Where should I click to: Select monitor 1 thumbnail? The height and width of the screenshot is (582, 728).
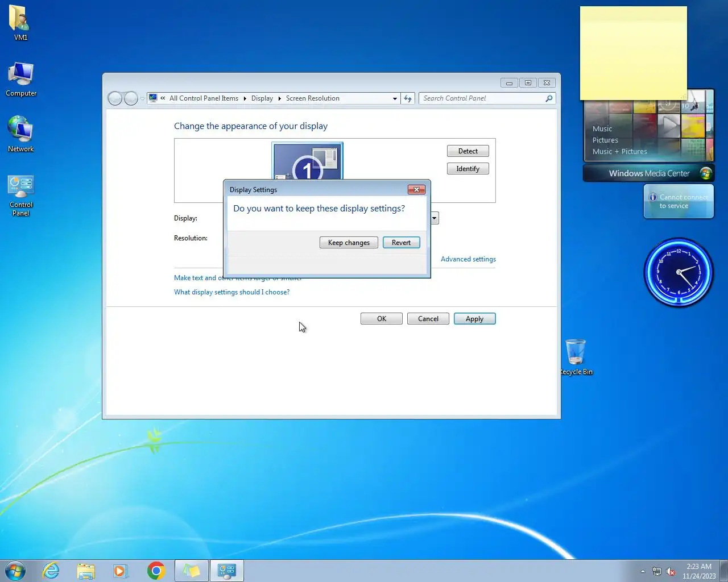(x=307, y=161)
